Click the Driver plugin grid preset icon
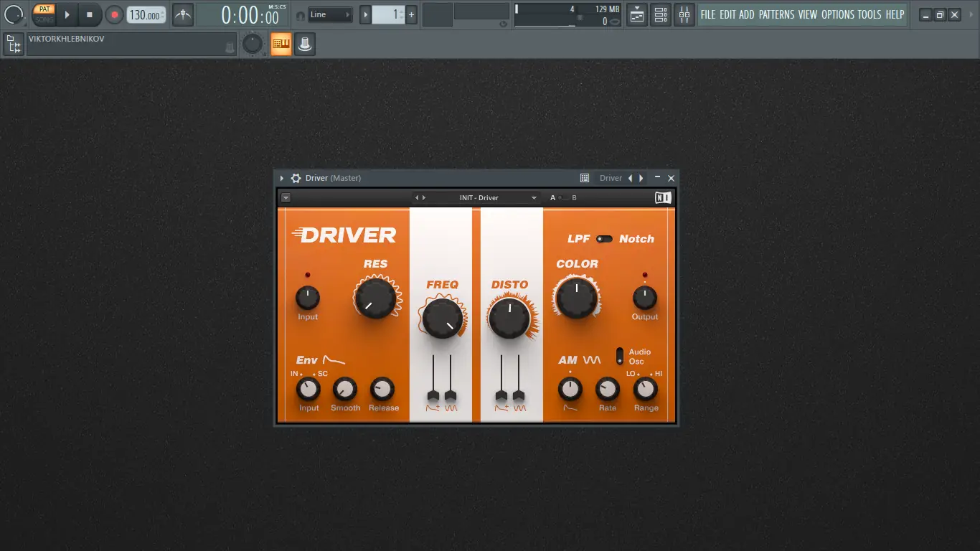Screen dimensions: 980x551 coord(585,178)
